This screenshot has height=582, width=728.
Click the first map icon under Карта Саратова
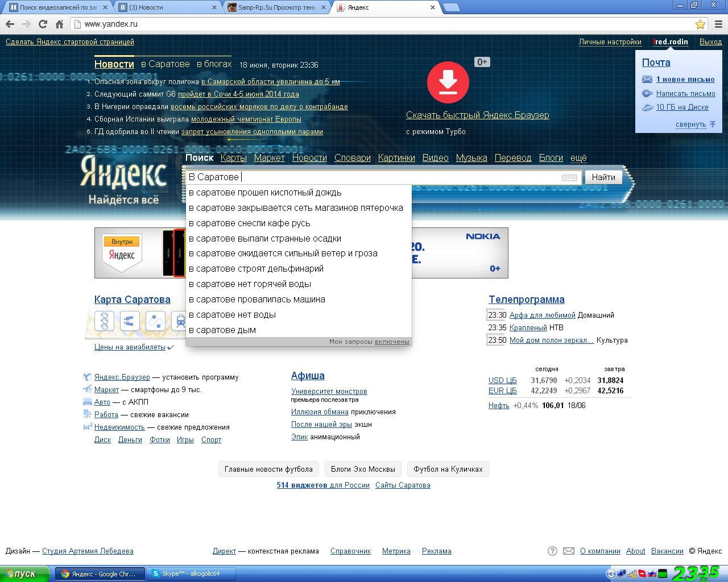tap(105, 321)
